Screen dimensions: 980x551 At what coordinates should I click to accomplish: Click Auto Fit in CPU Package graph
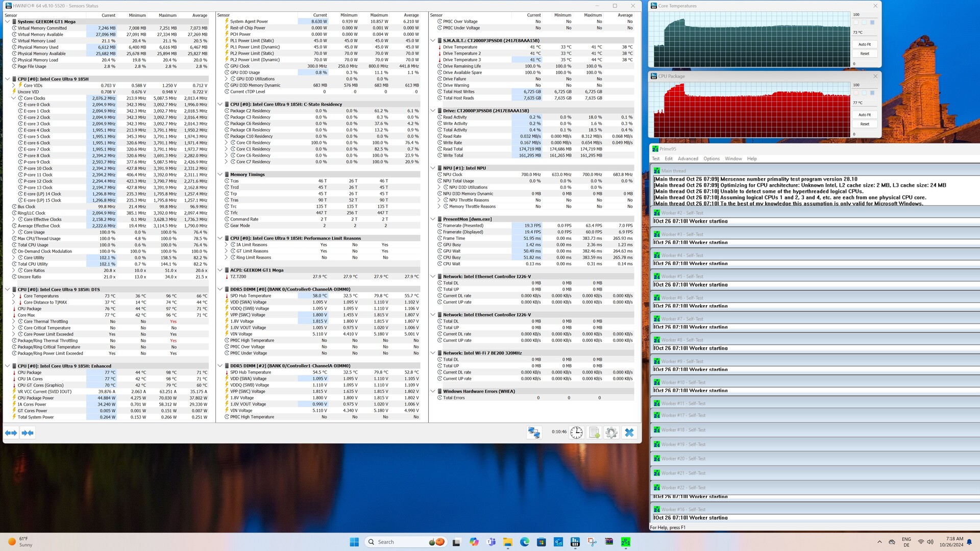click(865, 115)
